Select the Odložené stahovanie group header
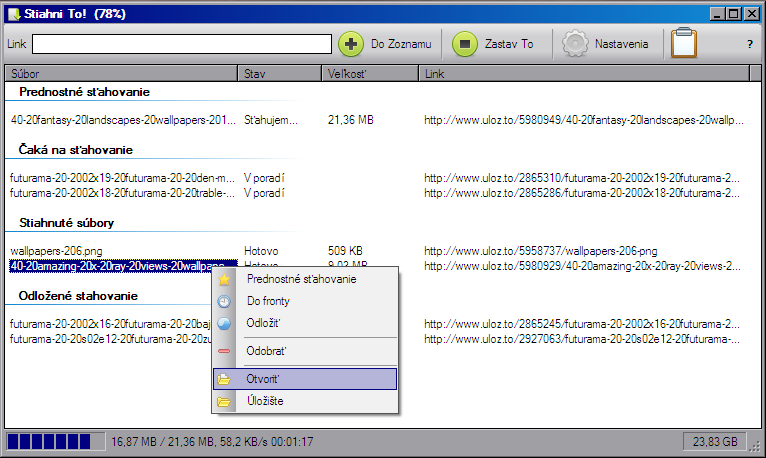The width and height of the screenshot is (766, 458). click(x=78, y=296)
